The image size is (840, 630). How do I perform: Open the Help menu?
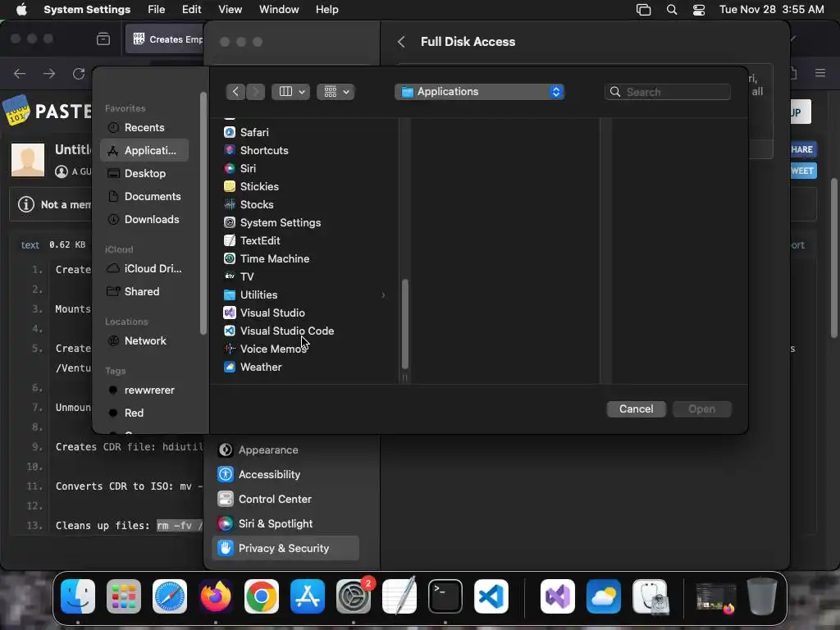pyautogui.click(x=326, y=10)
